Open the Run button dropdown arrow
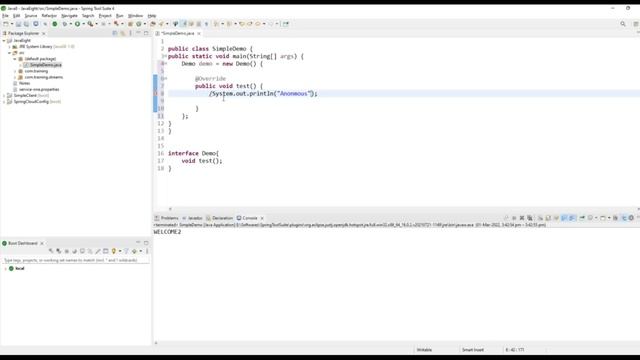 tap(83, 24)
